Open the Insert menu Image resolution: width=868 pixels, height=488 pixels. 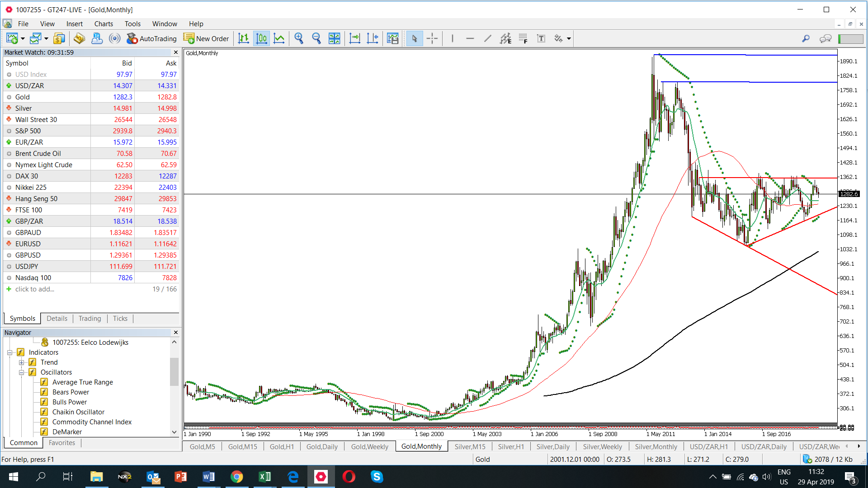pyautogui.click(x=75, y=23)
